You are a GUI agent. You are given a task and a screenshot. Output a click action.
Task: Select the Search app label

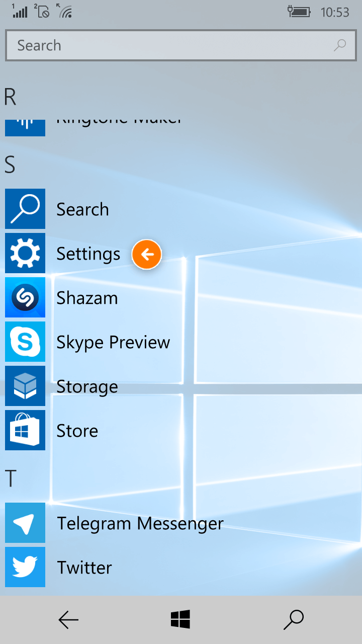tap(82, 209)
